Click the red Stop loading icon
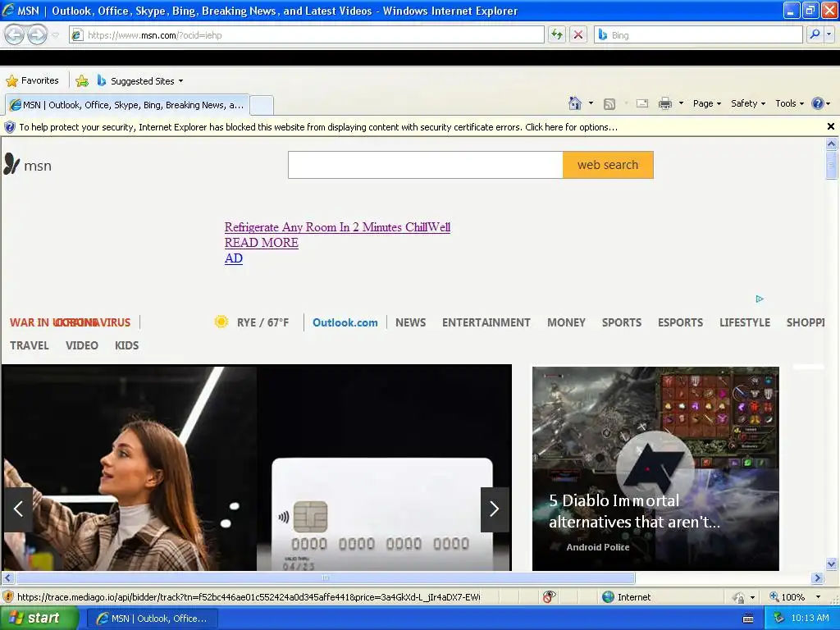This screenshot has height=630, width=840. tap(578, 34)
